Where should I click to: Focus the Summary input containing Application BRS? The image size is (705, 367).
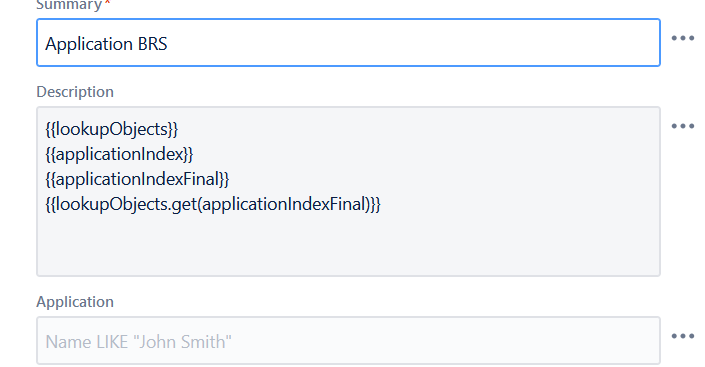[348, 43]
